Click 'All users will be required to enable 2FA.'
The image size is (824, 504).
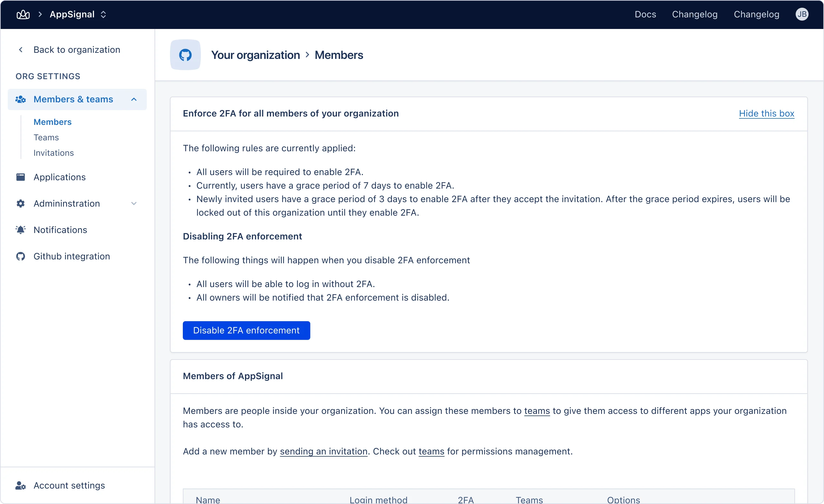[x=280, y=172]
